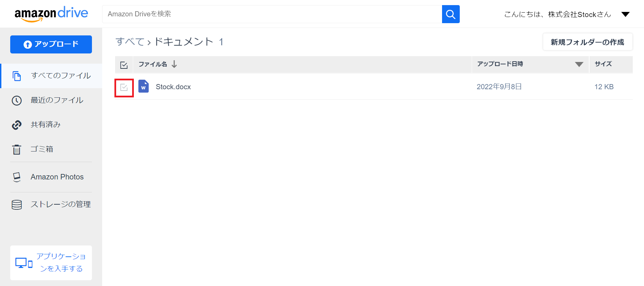
Task: Click the アップロード button
Action: tap(51, 44)
